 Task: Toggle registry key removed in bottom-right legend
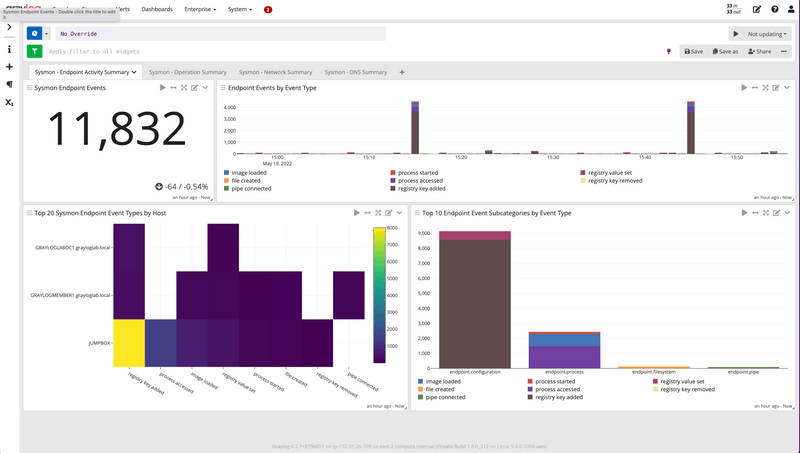coord(684,389)
